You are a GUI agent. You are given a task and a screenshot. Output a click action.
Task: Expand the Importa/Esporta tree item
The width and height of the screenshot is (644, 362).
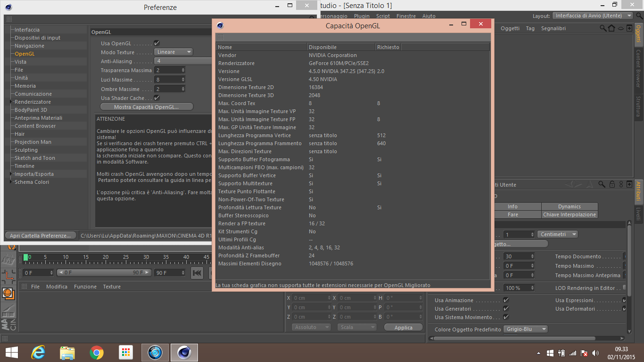(12, 174)
